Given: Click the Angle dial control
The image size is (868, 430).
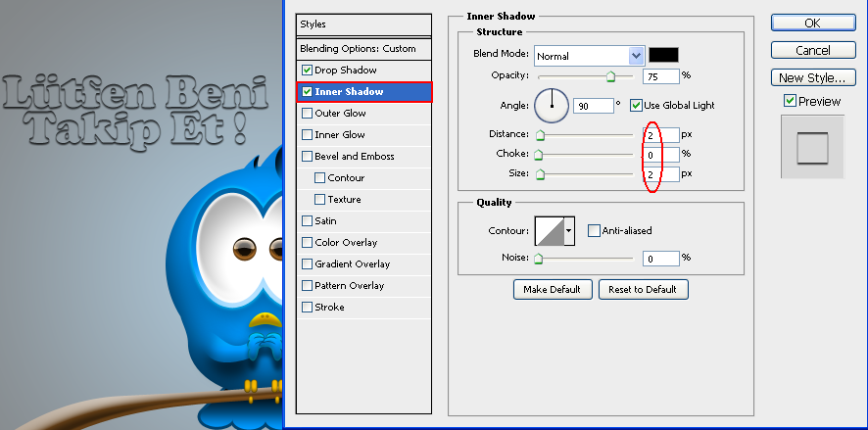Looking at the screenshot, I should point(552,106).
